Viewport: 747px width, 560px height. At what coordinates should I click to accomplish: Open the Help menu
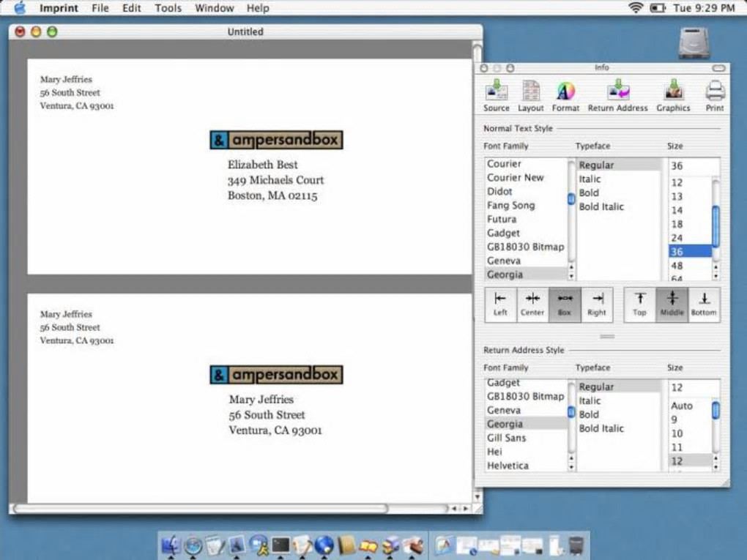pyautogui.click(x=258, y=8)
